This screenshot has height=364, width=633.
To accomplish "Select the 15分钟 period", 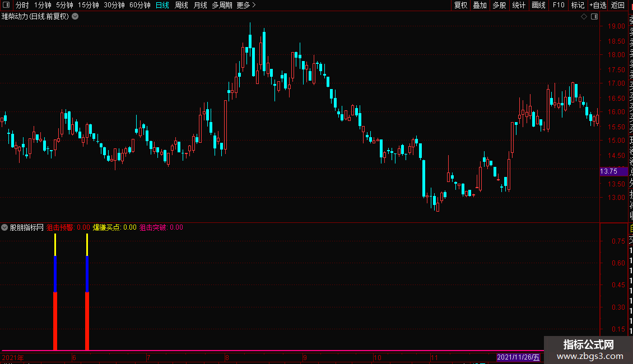I will coord(89,5).
